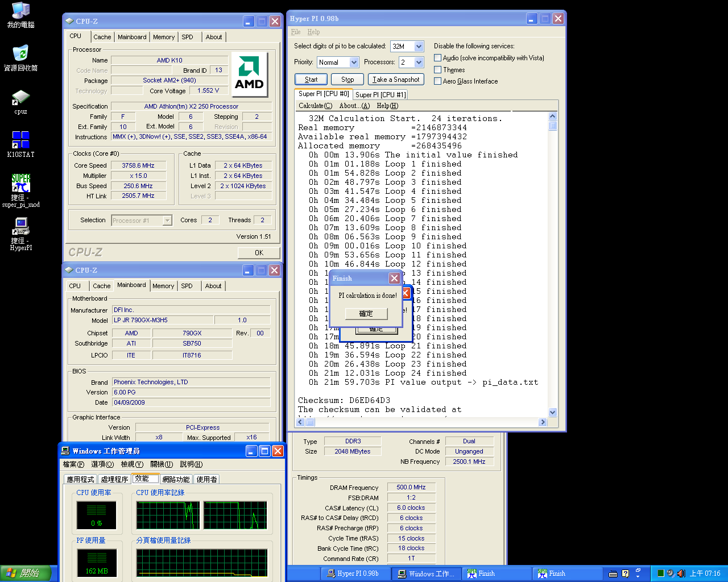Check the Aero Glass Interface option

click(x=437, y=81)
